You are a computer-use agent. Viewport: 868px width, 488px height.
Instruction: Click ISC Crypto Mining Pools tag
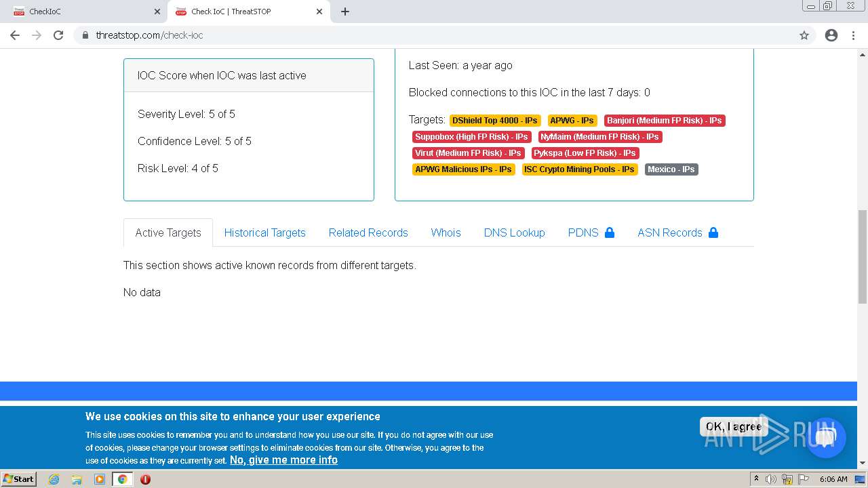point(580,169)
